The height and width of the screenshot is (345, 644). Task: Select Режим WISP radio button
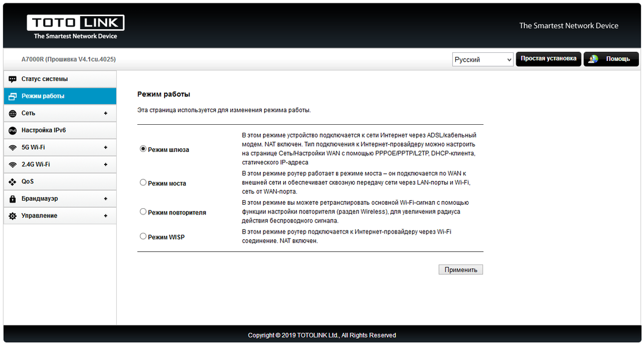tap(143, 236)
